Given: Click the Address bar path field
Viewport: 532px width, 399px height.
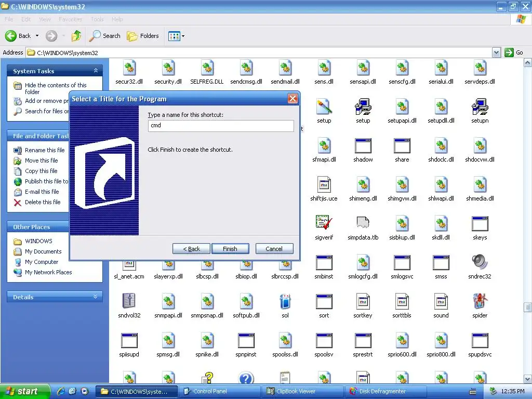Looking at the screenshot, I should 259,52.
